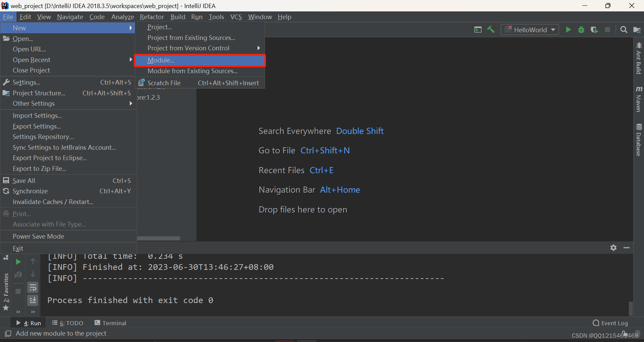Screen dimensions: 644x342
Task: Click tool window quick access icon in status bar
Action: click(x=8, y=333)
